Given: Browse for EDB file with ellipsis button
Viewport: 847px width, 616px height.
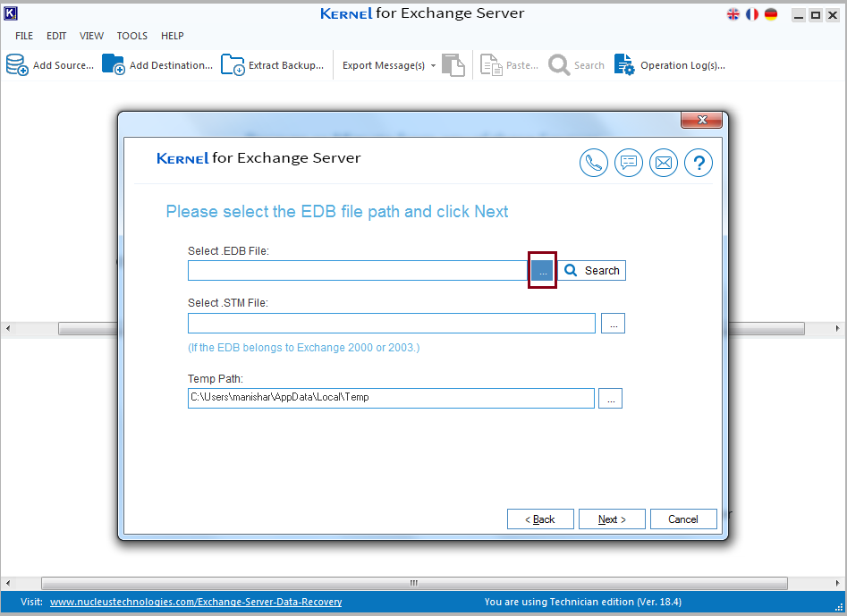Looking at the screenshot, I should point(542,271).
